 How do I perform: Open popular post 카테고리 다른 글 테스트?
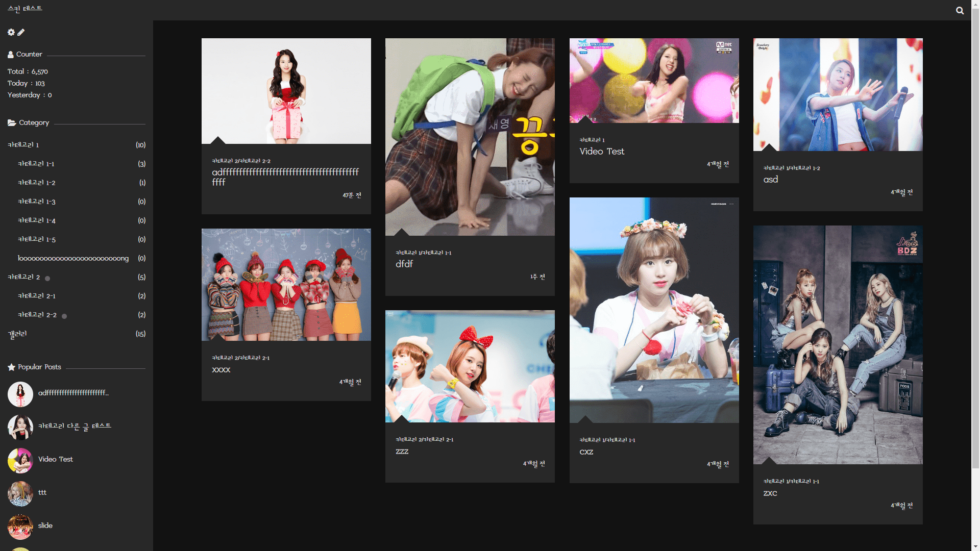(x=75, y=426)
